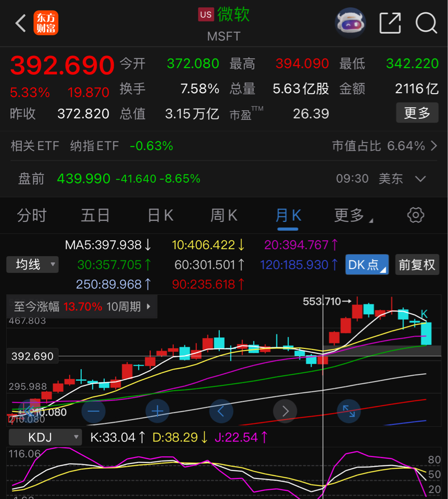This screenshot has height=499, width=448.
Task: Switch to 周K tab
Action: click(224, 216)
